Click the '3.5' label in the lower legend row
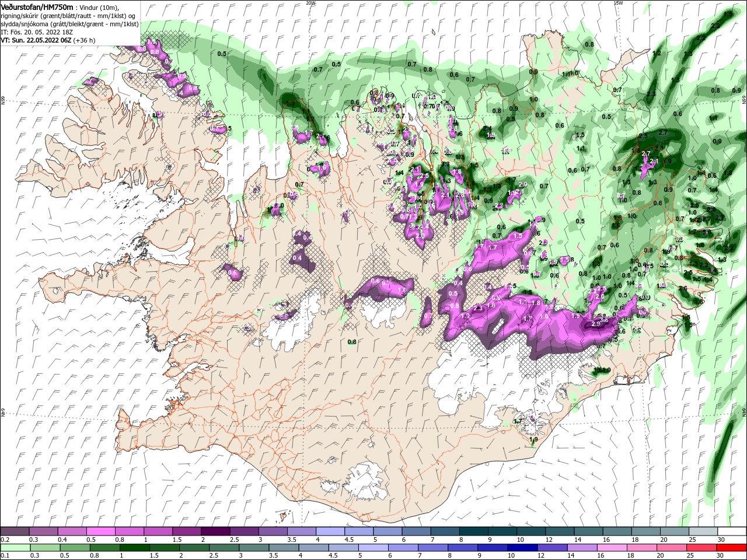Image resolution: width=747 pixels, height=560 pixels. coord(274,556)
